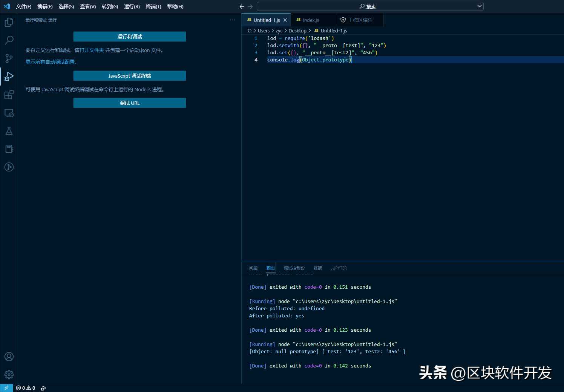Expand the command center dropdown chevron
The height and width of the screenshot is (392, 564).
(479, 6)
